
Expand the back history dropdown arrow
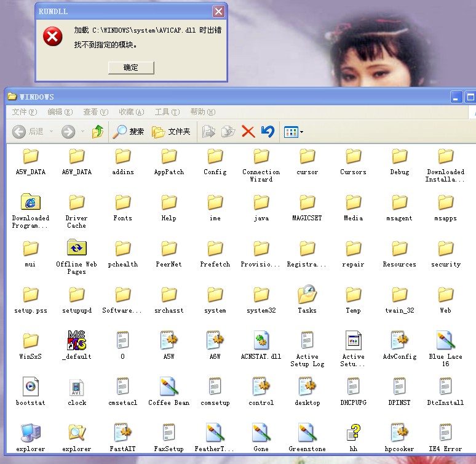[51, 132]
